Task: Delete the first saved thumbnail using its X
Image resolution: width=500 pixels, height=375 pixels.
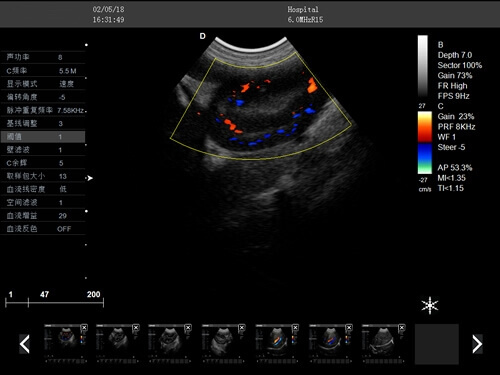Action: coord(84,328)
